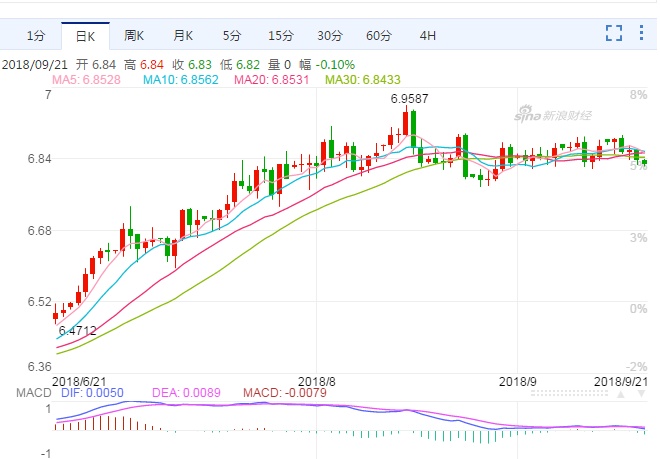Open the 月K monthly chart tab

click(183, 36)
